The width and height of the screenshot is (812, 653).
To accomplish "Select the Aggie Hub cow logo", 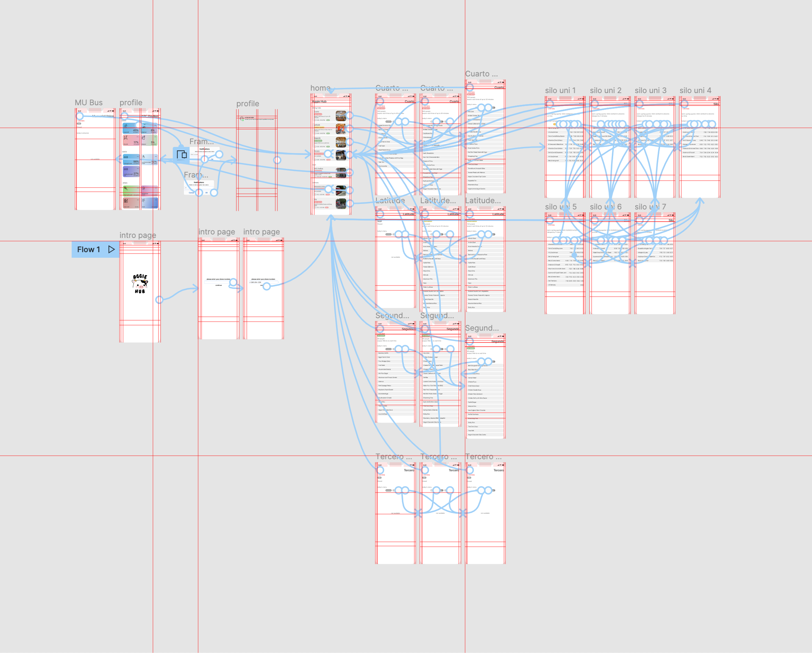I will click(140, 283).
